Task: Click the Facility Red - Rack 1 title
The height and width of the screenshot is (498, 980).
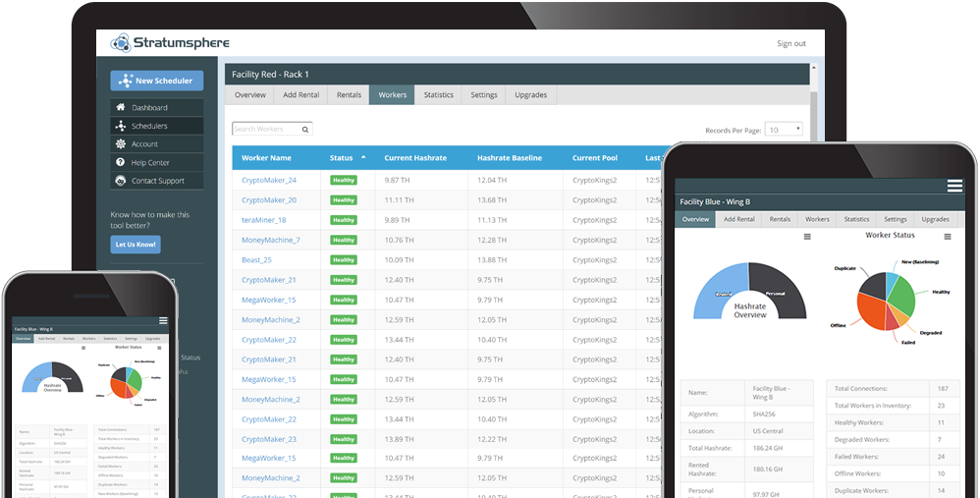Action: (270, 75)
